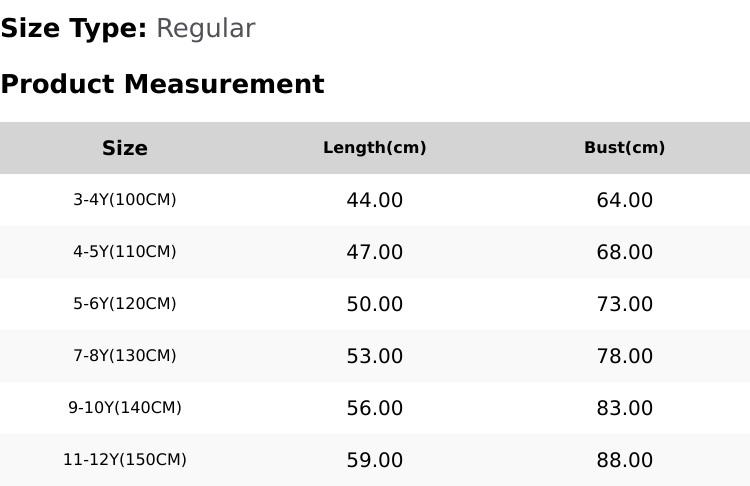Click the 59.00 length value
This screenshot has width=750, height=486.
coord(375,460)
